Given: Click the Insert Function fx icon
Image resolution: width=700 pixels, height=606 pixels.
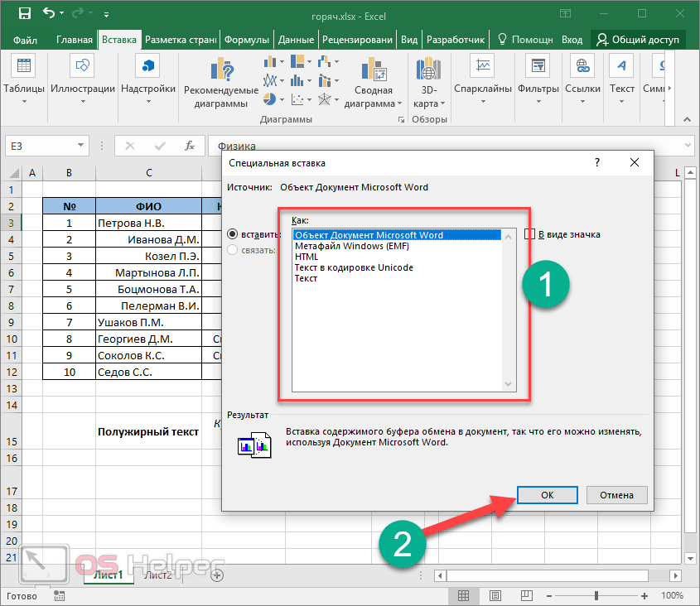Looking at the screenshot, I should tap(190, 146).
